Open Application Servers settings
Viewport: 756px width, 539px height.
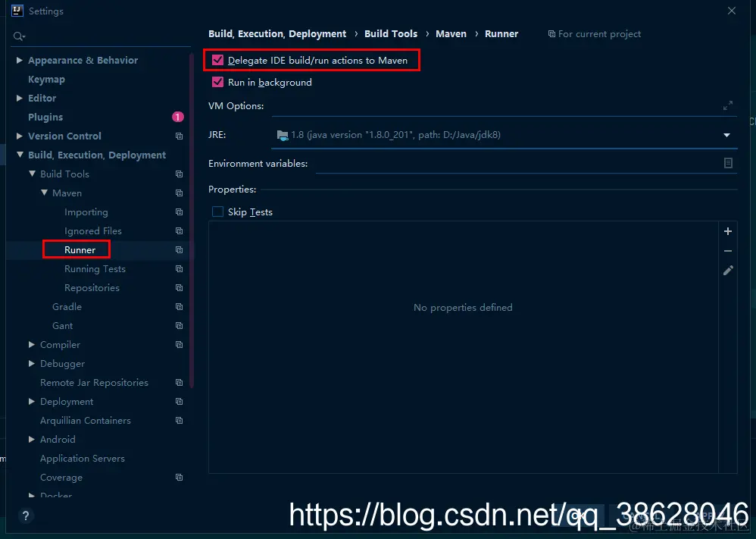[x=83, y=459]
